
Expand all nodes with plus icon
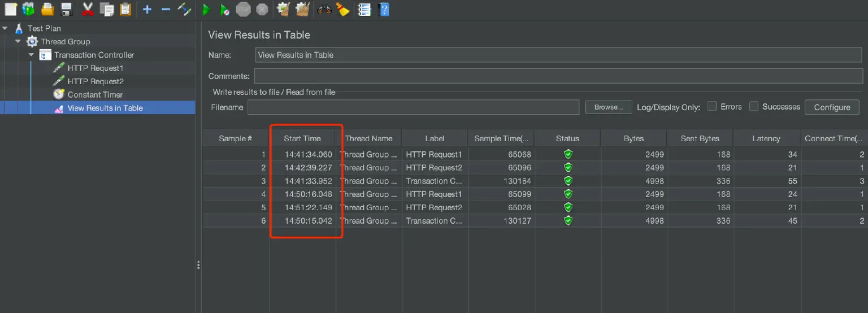pyautogui.click(x=147, y=9)
